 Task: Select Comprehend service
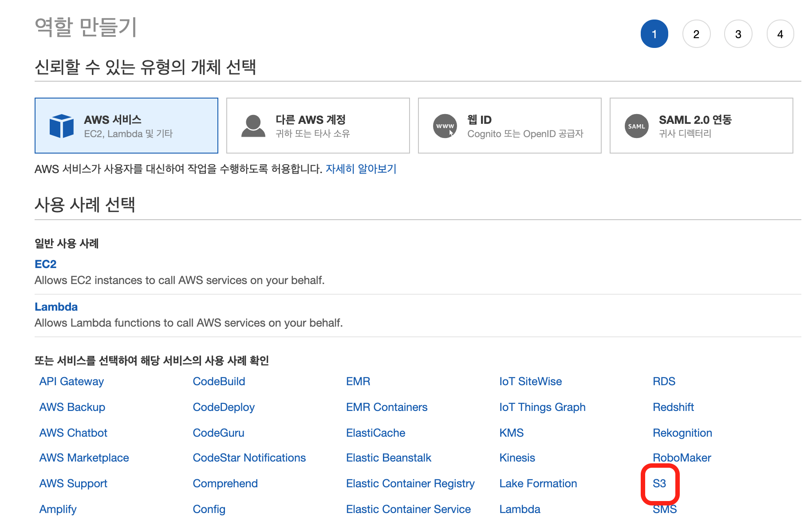pyautogui.click(x=225, y=483)
